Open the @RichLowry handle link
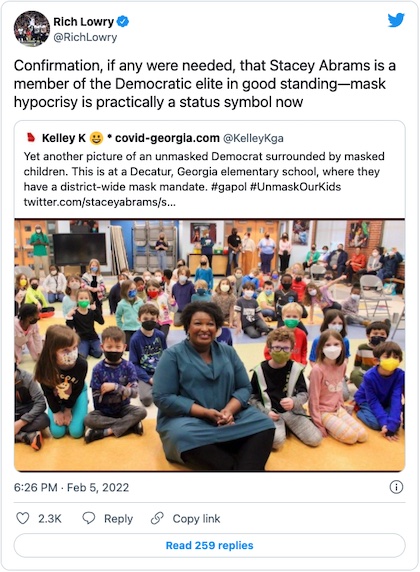420x572 pixels. click(x=85, y=37)
